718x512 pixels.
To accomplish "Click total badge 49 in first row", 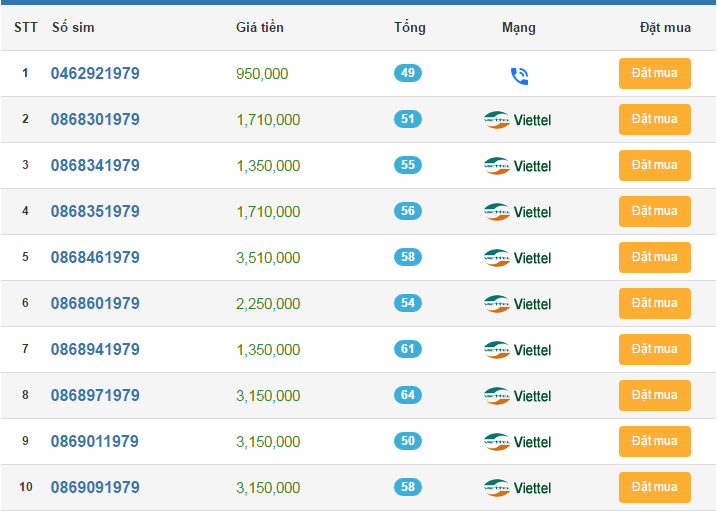I will [x=408, y=73].
